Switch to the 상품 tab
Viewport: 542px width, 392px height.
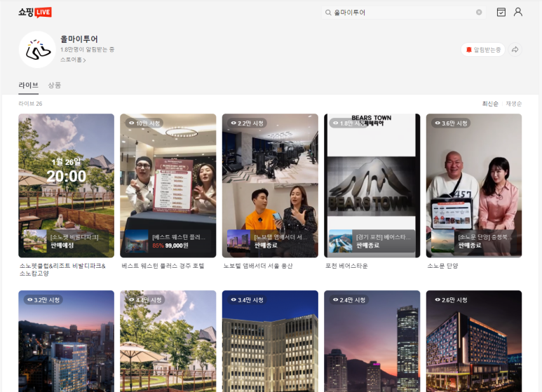[54, 85]
